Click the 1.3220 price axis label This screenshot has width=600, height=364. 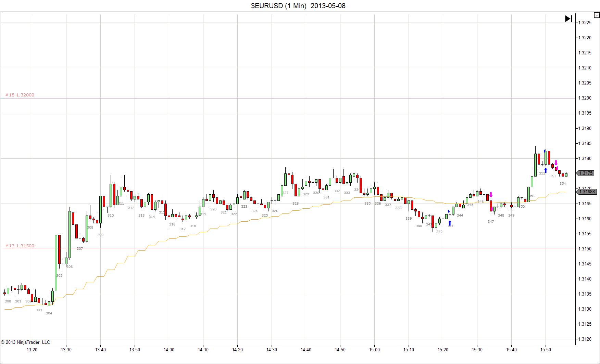click(585, 38)
